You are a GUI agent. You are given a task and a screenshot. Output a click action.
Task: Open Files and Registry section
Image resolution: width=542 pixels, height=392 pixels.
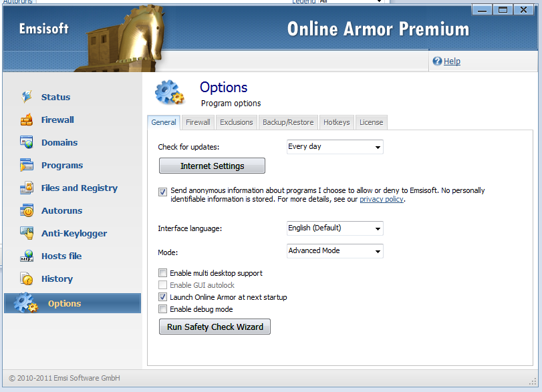click(x=80, y=188)
